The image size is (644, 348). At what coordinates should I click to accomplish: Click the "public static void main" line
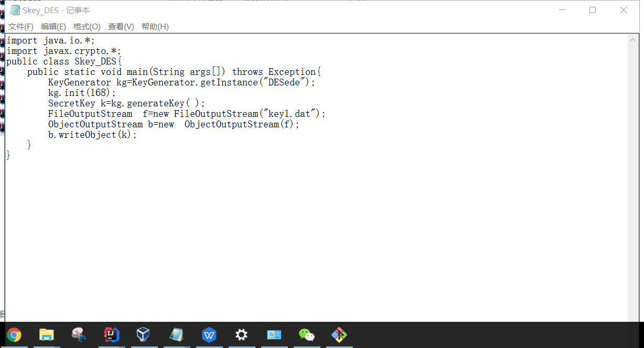[x=174, y=72]
